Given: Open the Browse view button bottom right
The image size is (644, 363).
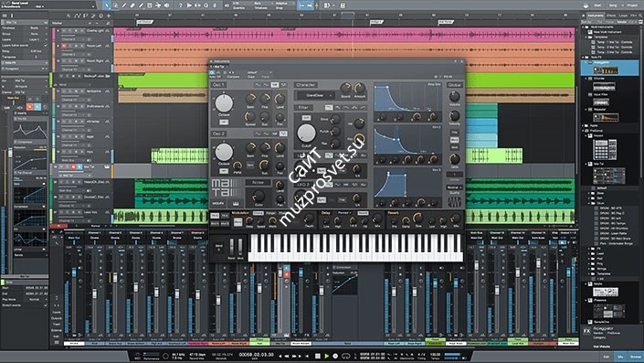Looking at the screenshot, I should [x=636, y=357].
